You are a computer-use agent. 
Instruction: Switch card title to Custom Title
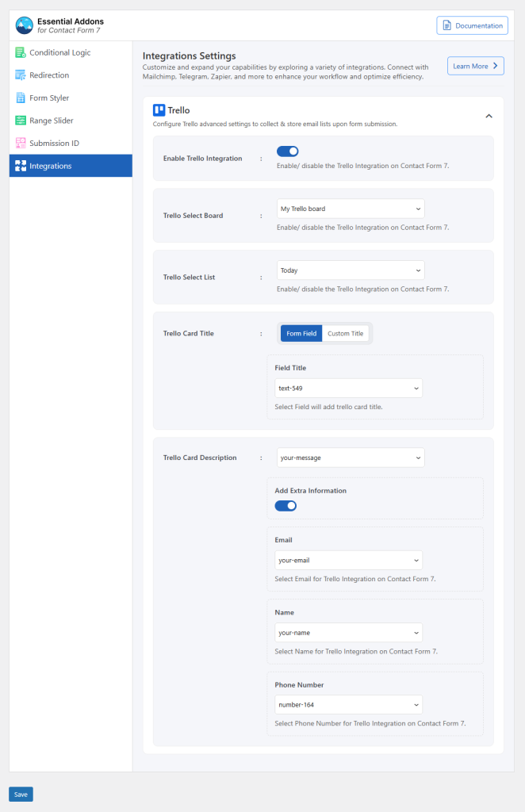pyautogui.click(x=345, y=334)
